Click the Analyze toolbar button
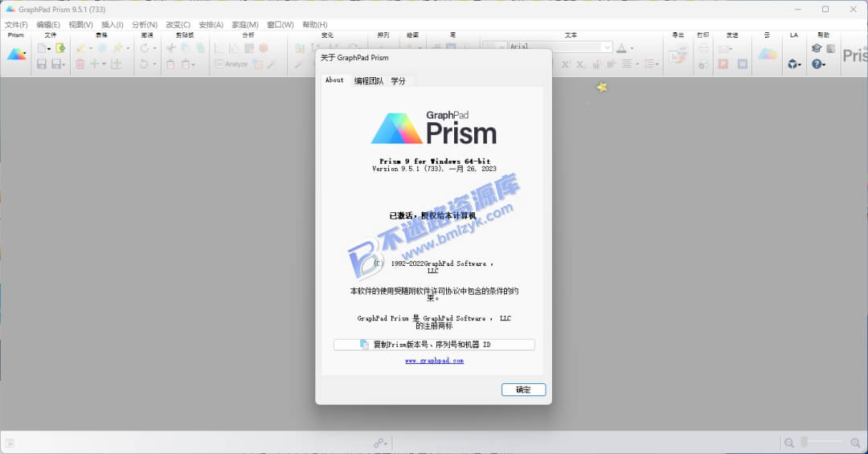Screen dimensions: 868x454 click(x=231, y=64)
